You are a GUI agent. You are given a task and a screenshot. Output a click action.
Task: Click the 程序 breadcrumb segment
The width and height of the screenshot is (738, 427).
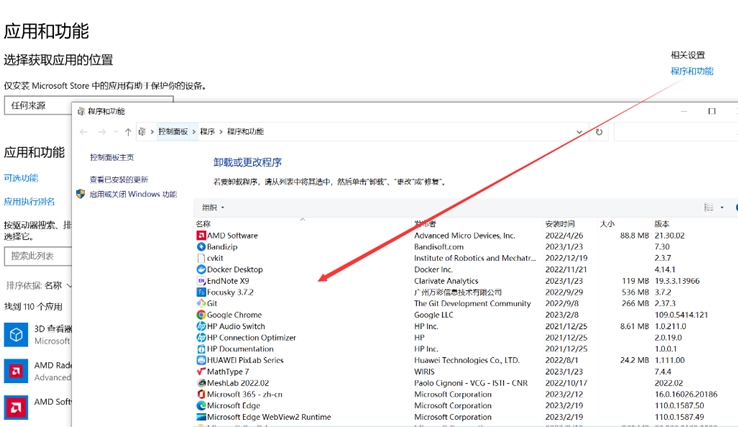coord(207,131)
